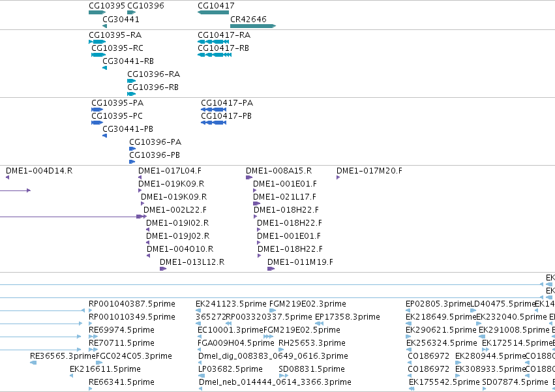
Task: Select transcript label CG10395-RA
Action: [x=115, y=35]
